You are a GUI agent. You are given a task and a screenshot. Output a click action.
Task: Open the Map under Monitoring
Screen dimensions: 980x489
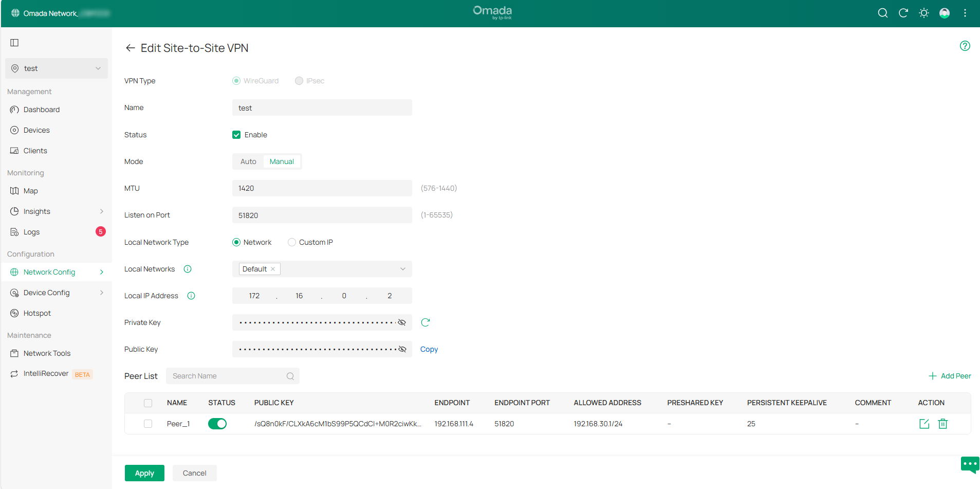pyautogui.click(x=30, y=190)
